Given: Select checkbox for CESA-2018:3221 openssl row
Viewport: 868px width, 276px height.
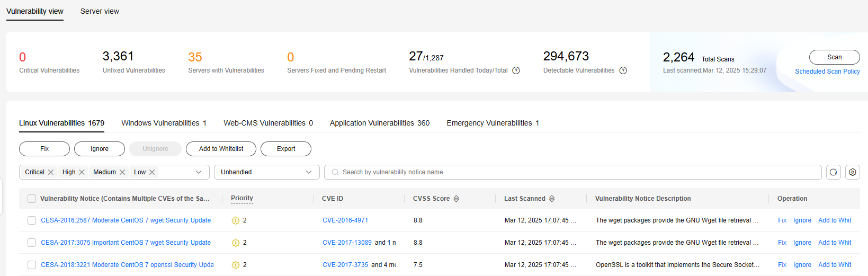Looking at the screenshot, I should point(32,265).
